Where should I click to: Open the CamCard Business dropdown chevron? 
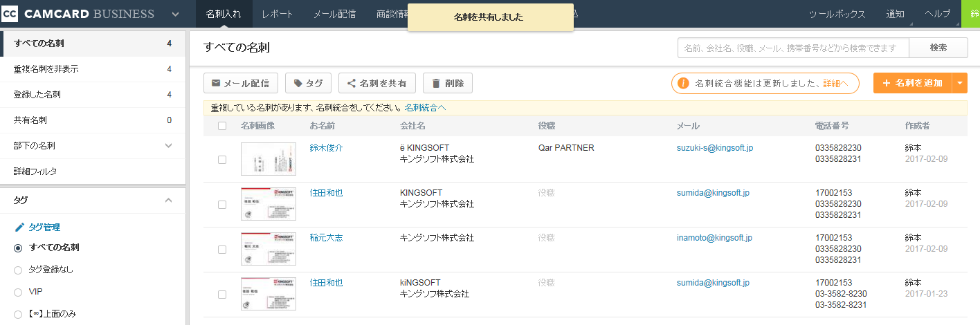click(x=175, y=14)
